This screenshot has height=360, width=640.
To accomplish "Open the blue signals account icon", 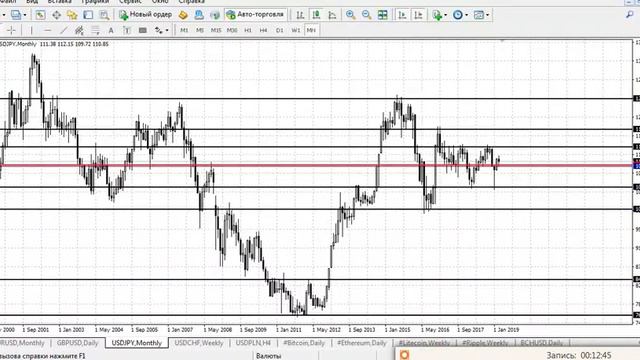I will [x=199, y=15].
